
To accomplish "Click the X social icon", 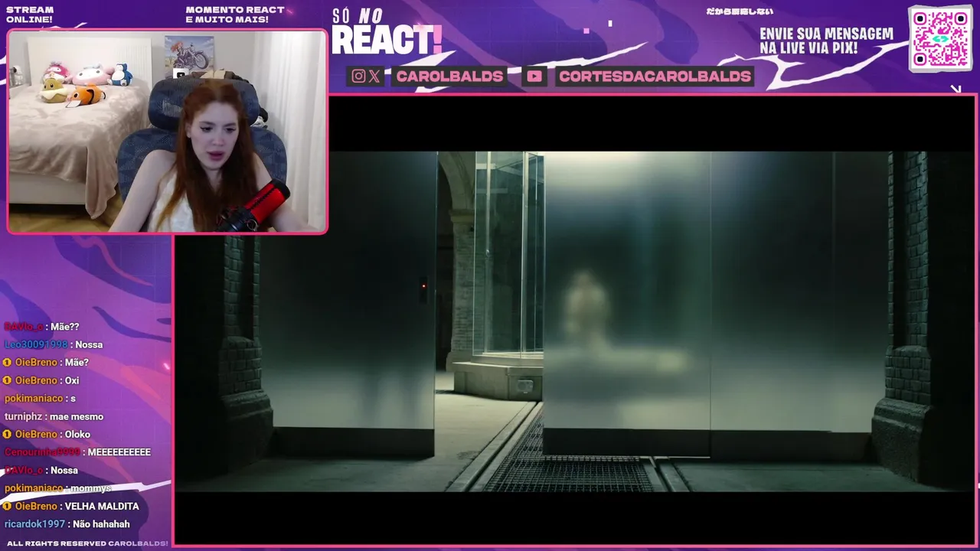I will pos(374,76).
